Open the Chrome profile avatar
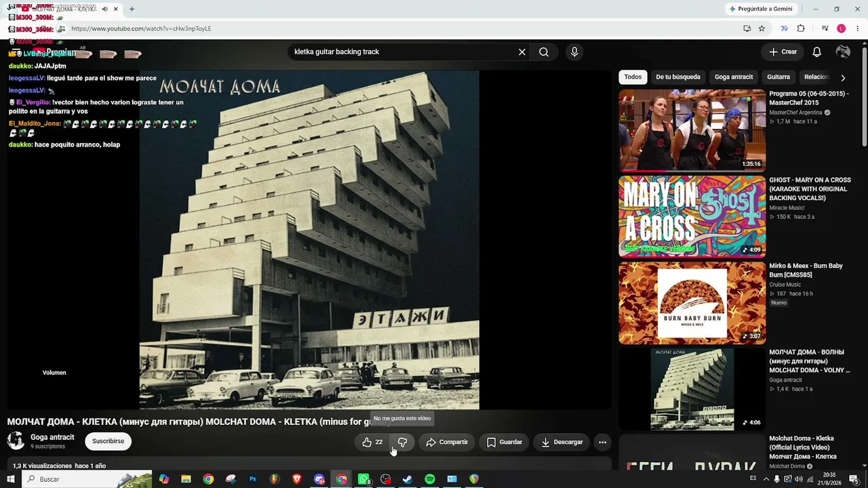The width and height of the screenshot is (868, 488). tap(841, 28)
